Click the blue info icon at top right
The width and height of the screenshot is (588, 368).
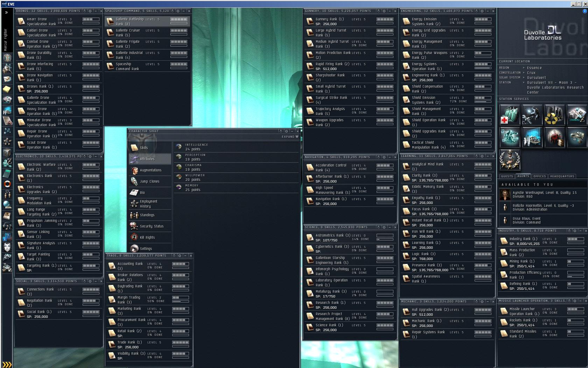(x=584, y=11)
